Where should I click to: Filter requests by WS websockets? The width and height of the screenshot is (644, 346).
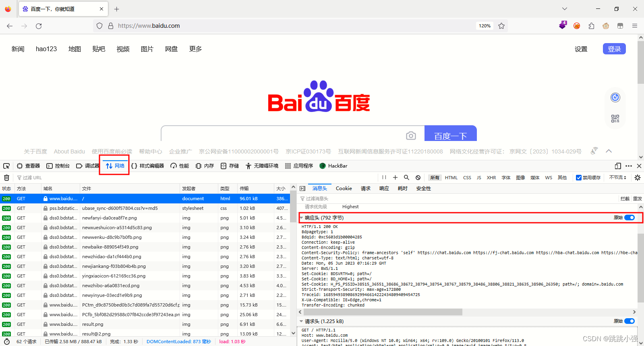coord(549,178)
